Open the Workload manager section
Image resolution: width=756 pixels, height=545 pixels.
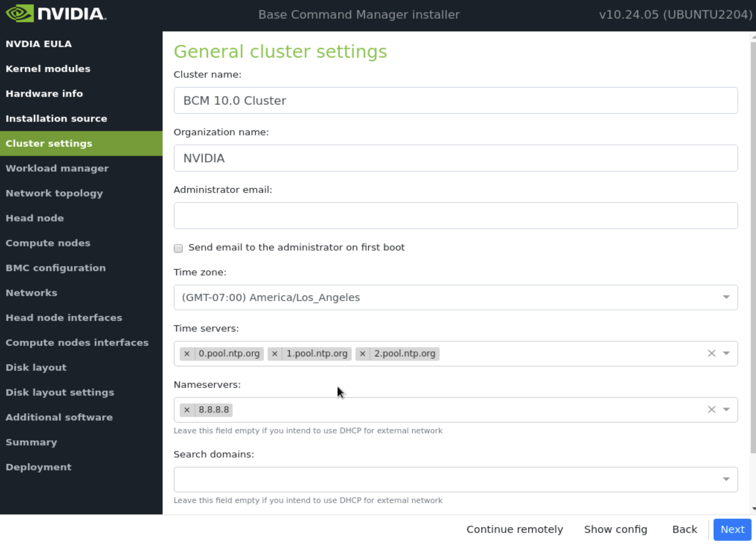[57, 168]
